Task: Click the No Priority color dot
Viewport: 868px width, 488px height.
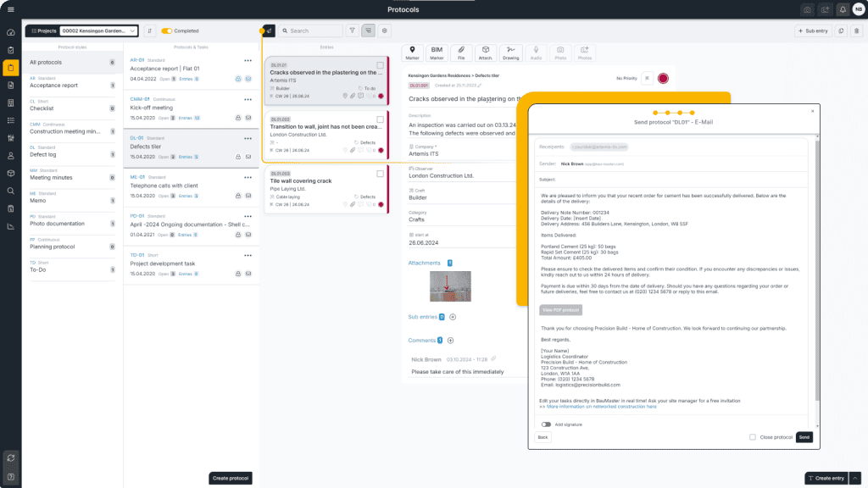Action: [663, 77]
